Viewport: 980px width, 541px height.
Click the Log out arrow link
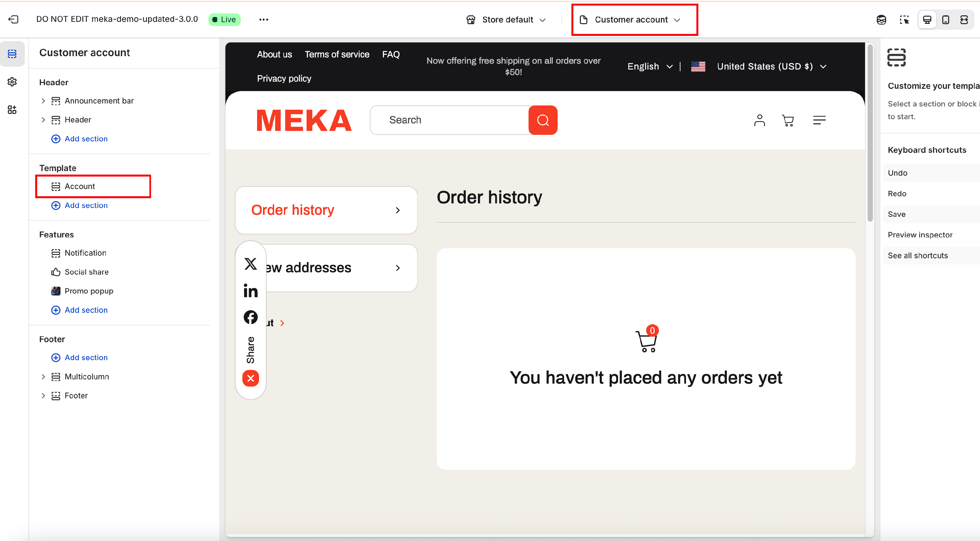click(x=282, y=323)
